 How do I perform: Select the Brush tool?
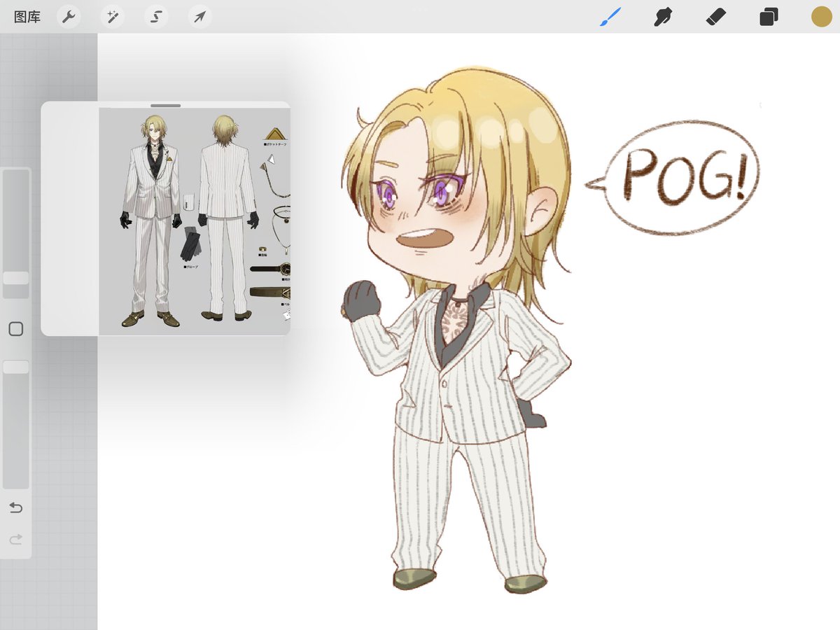611,17
